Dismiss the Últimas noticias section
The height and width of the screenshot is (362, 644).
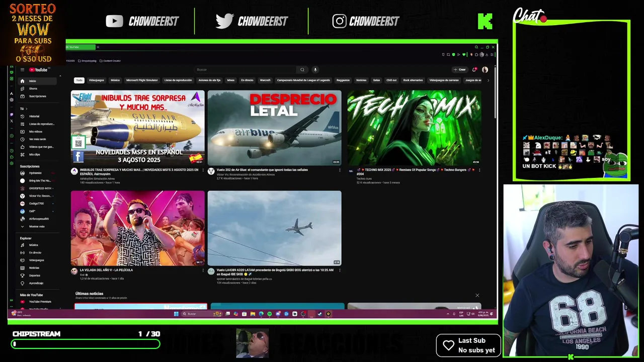pyautogui.click(x=477, y=295)
